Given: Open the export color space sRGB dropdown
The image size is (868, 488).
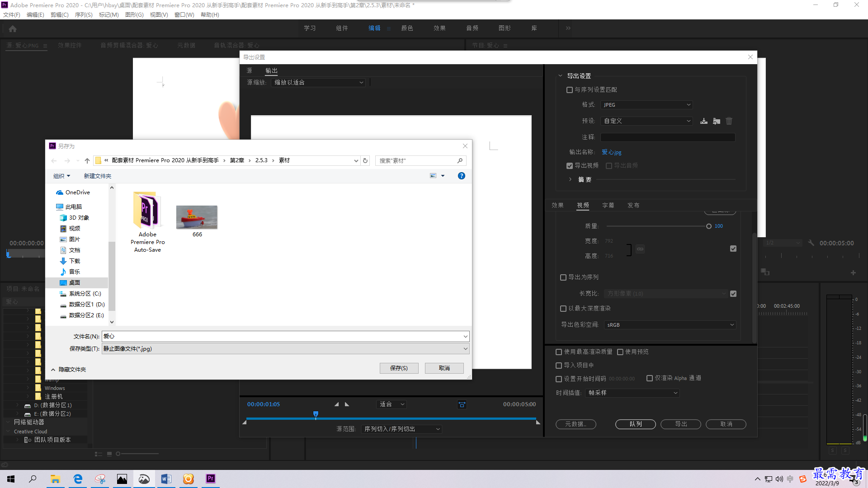Looking at the screenshot, I should (670, 325).
